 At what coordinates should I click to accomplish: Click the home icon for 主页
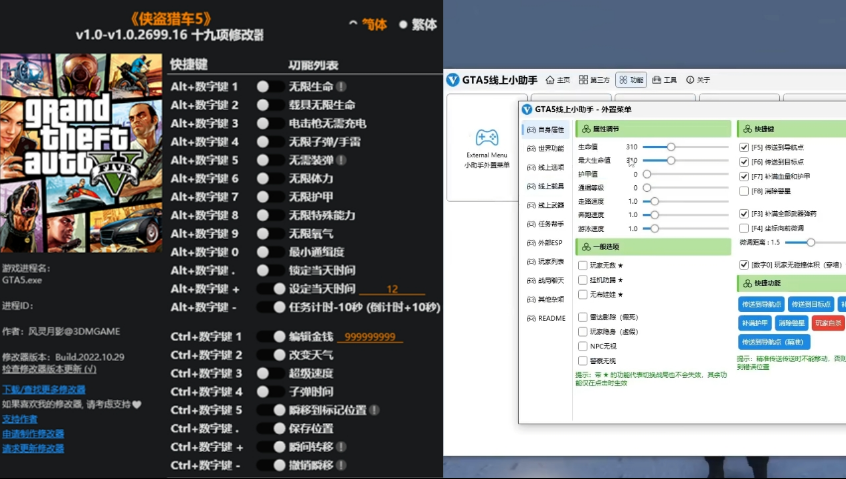coord(550,80)
